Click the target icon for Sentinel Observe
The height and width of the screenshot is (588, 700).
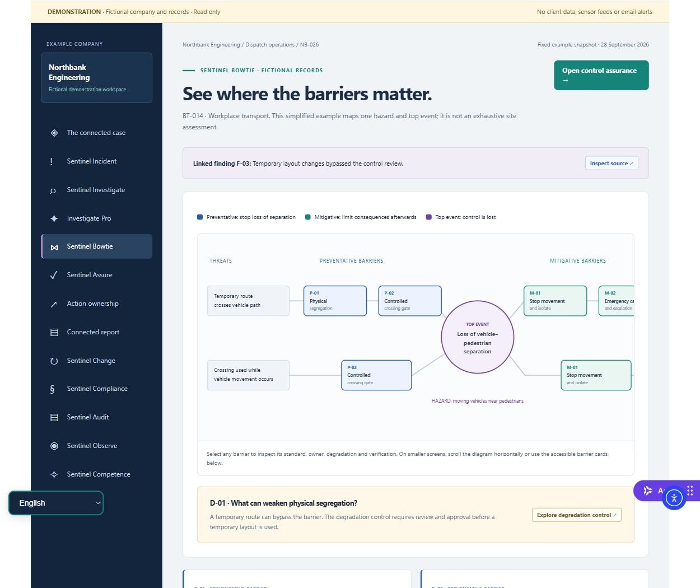pos(54,446)
